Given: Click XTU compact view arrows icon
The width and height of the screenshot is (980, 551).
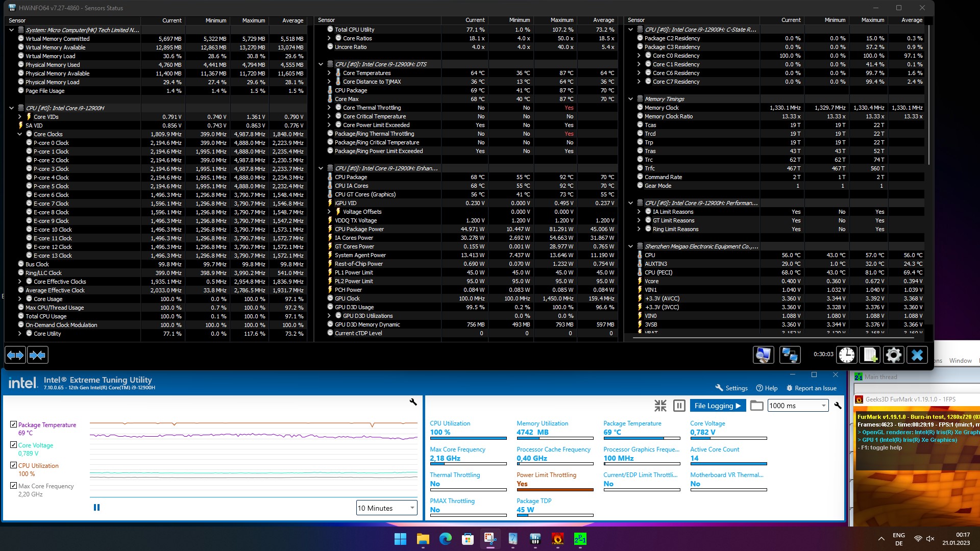Looking at the screenshot, I should pos(660,406).
